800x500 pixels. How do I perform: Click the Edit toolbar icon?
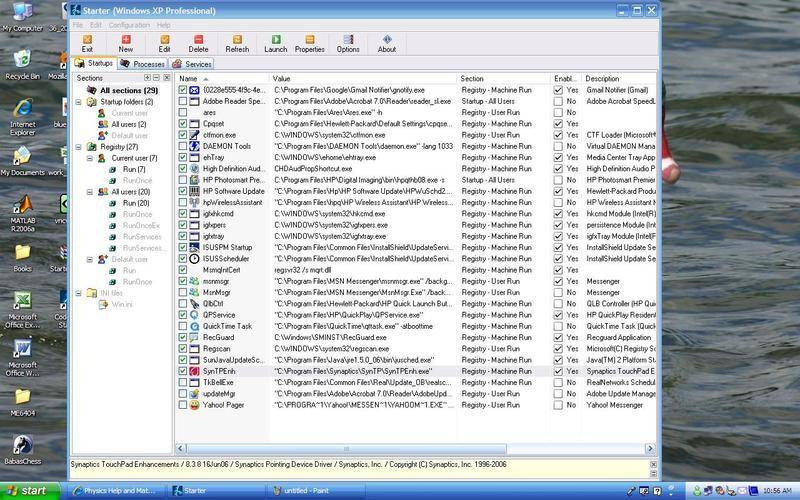(164, 42)
